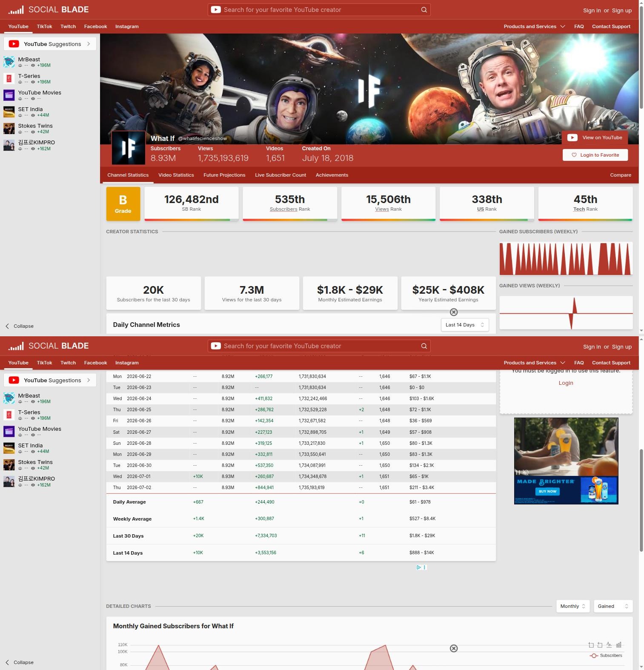644x670 pixels.
Task: Pause the beer advertisement video
Action: (x=518, y=472)
